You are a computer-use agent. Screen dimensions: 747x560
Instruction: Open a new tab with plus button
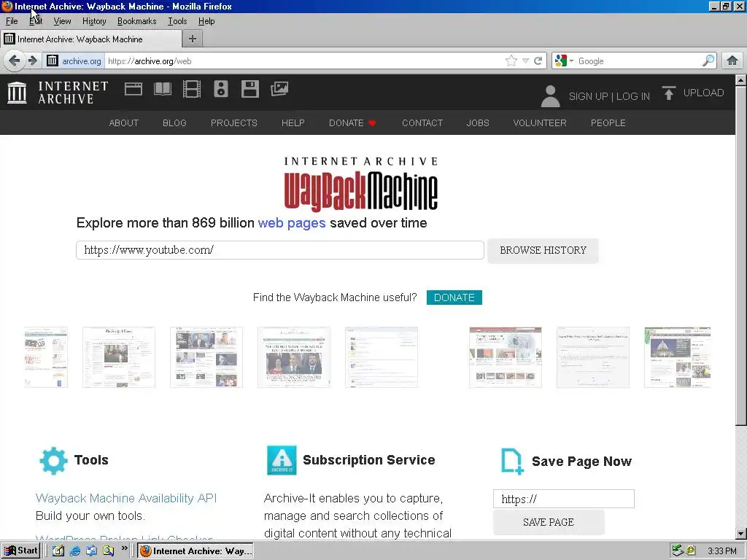[193, 39]
